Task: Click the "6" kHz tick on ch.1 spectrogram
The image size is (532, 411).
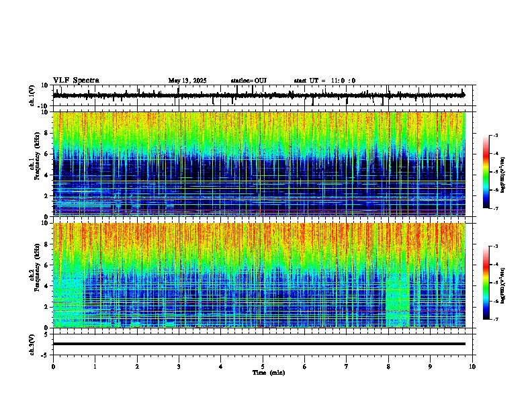Action: (47, 154)
